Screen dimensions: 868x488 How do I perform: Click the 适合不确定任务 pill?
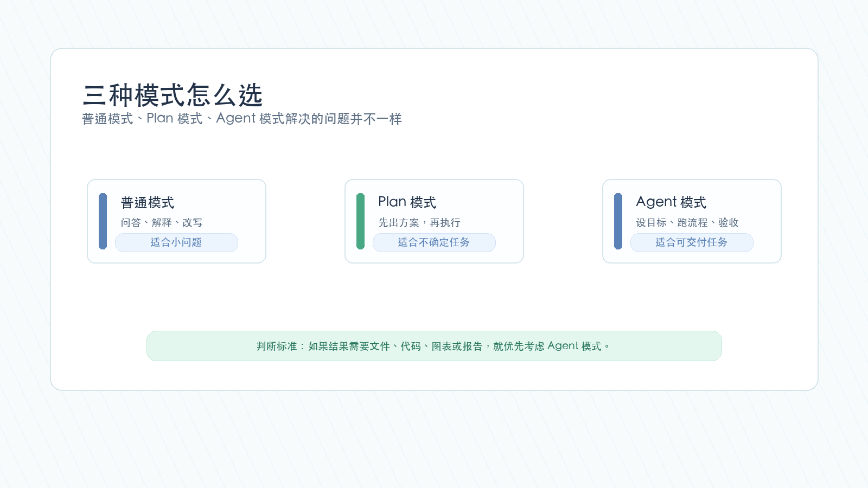[x=434, y=242]
